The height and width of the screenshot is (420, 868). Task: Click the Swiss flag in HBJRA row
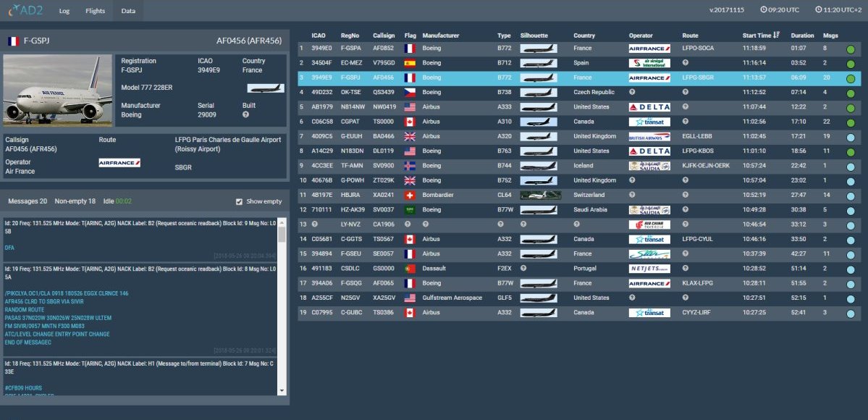(410, 195)
